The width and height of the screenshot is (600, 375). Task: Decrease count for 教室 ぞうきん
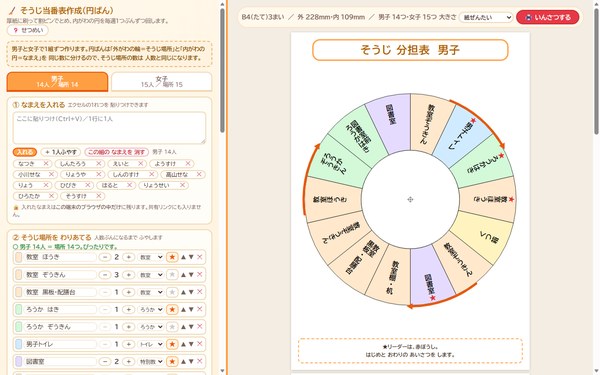[105, 275]
